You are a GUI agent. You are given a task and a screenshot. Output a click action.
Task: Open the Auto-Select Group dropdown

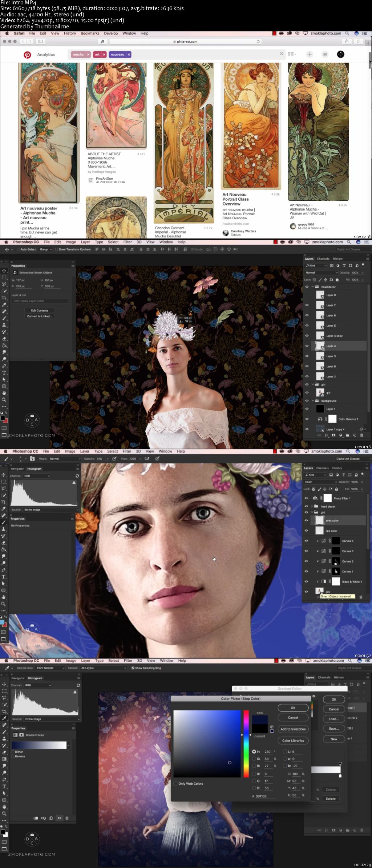click(46, 249)
